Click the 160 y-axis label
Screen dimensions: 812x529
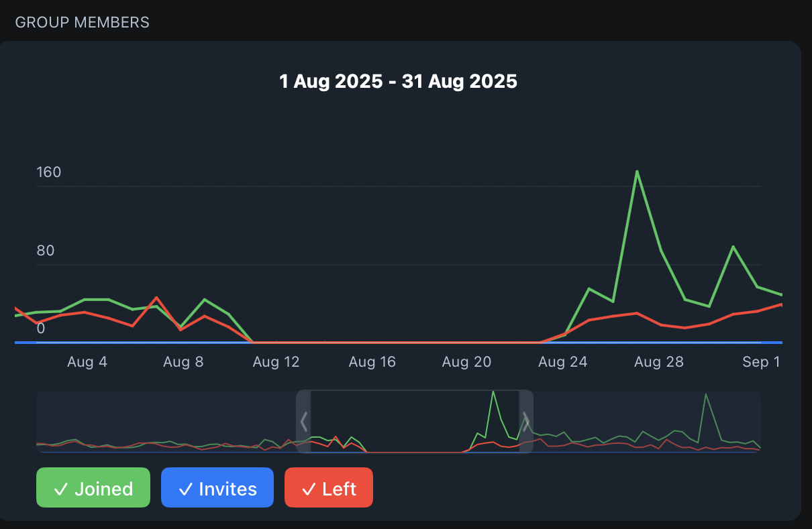pyautogui.click(x=48, y=172)
